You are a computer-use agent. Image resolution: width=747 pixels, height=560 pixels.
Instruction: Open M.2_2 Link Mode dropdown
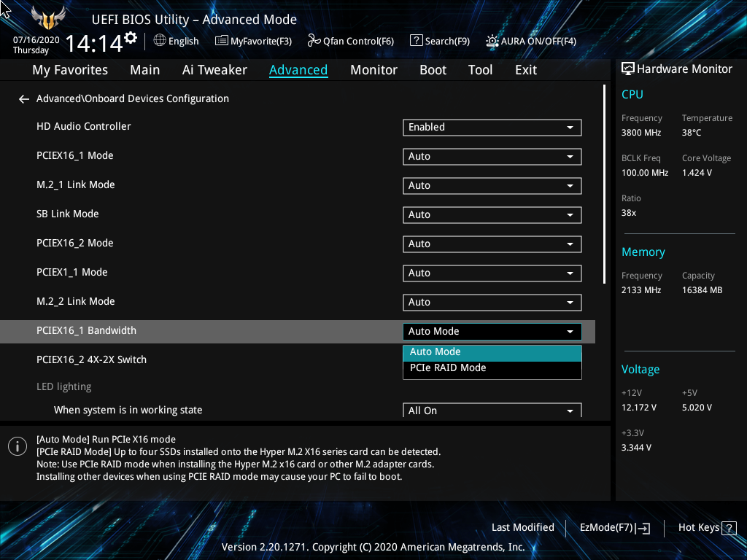[x=492, y=303]
